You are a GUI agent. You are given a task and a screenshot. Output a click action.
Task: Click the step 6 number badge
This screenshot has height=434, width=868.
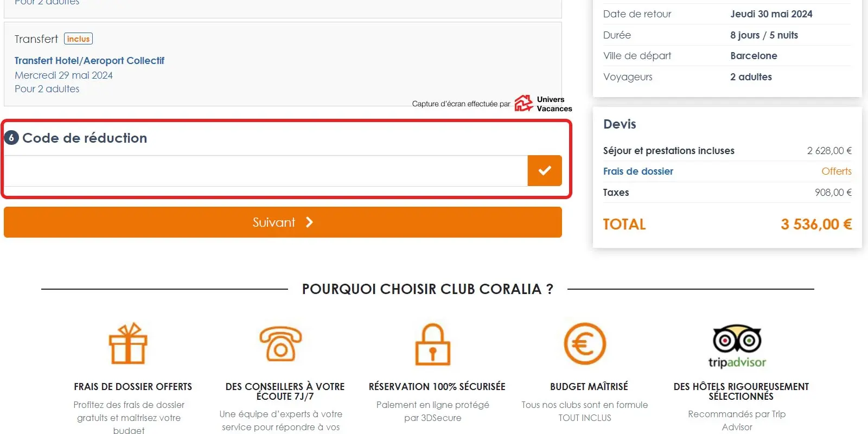pyautogui.click(x=11, y=138)
